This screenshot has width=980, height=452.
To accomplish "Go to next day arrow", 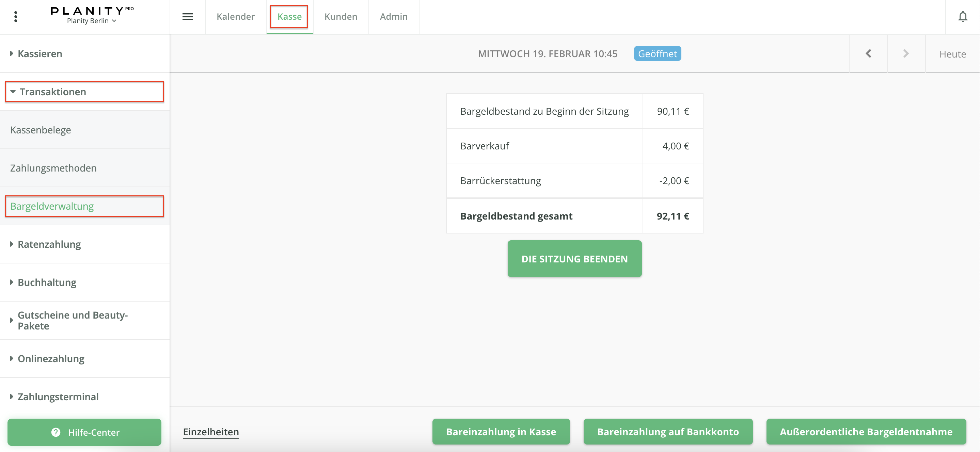I will click(x=906, y=53).
